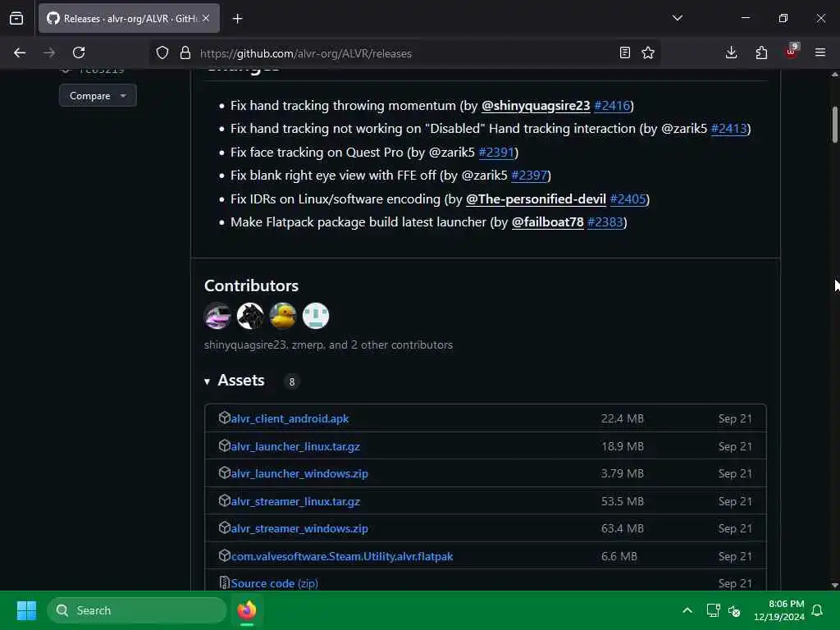The width and height of the screenshot is (840, 630).
Task: Open the clock showing 8:06 PM
Action: pos(779,610)
